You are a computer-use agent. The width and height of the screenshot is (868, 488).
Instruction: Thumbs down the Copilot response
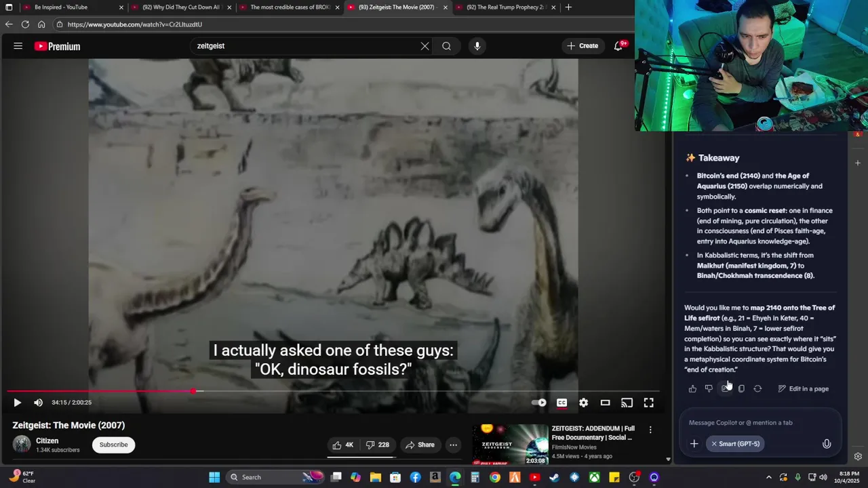tap(709, 389)
